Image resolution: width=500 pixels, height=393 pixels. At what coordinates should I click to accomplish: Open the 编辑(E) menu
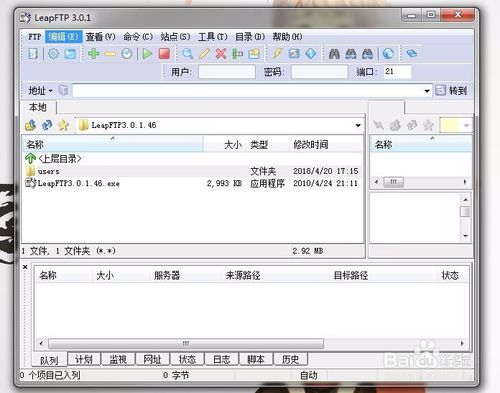pyautogui.click(x=64, y=37)
